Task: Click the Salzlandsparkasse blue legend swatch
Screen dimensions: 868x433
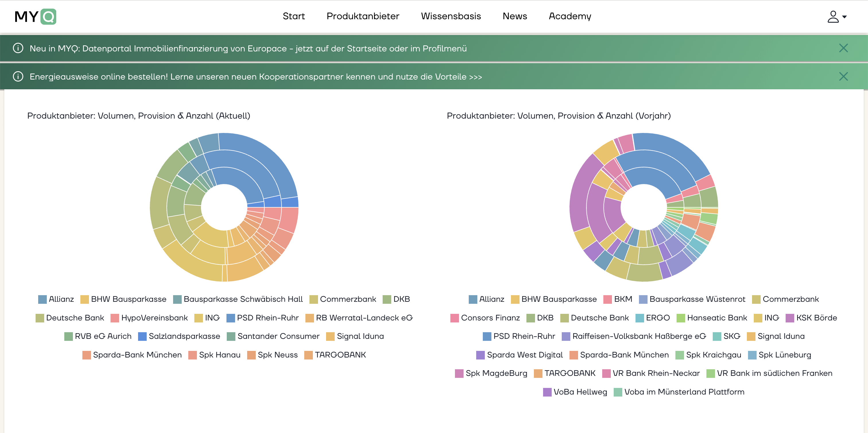Action: 142,336
